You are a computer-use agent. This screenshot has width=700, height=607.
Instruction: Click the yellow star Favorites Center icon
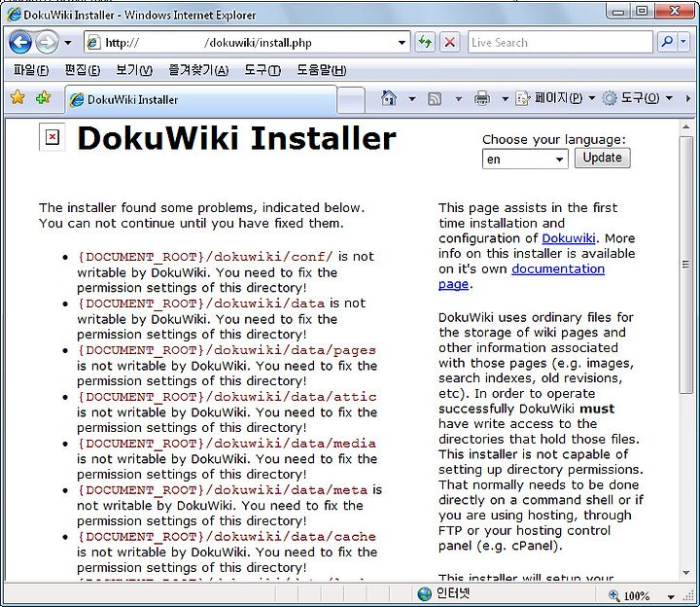coord(17,97)
